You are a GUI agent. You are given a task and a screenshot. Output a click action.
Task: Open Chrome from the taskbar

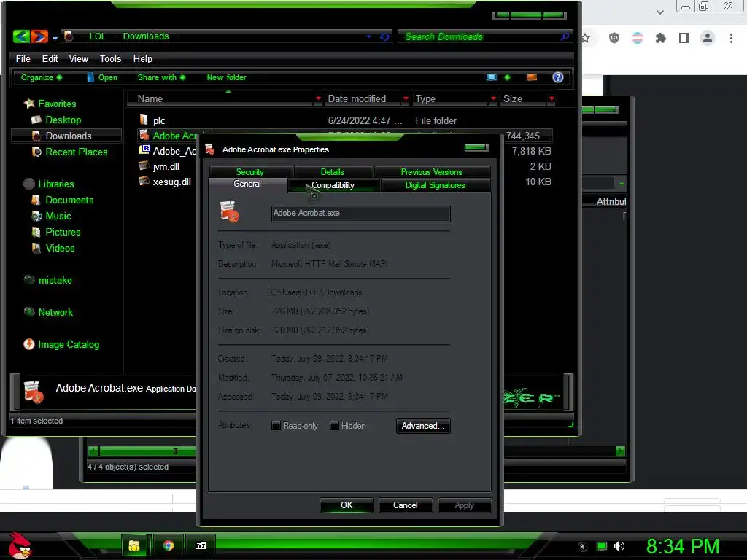click(x=169, y=545)
